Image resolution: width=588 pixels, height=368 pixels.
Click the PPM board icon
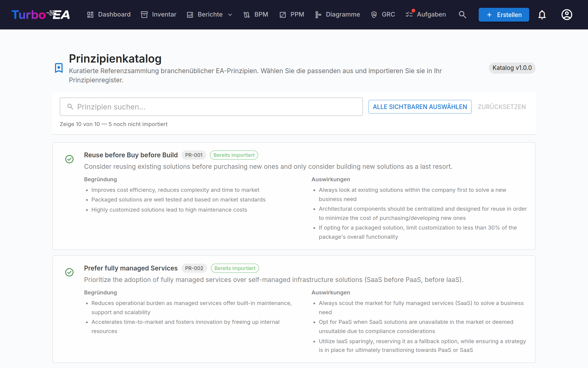coord(283,15)
